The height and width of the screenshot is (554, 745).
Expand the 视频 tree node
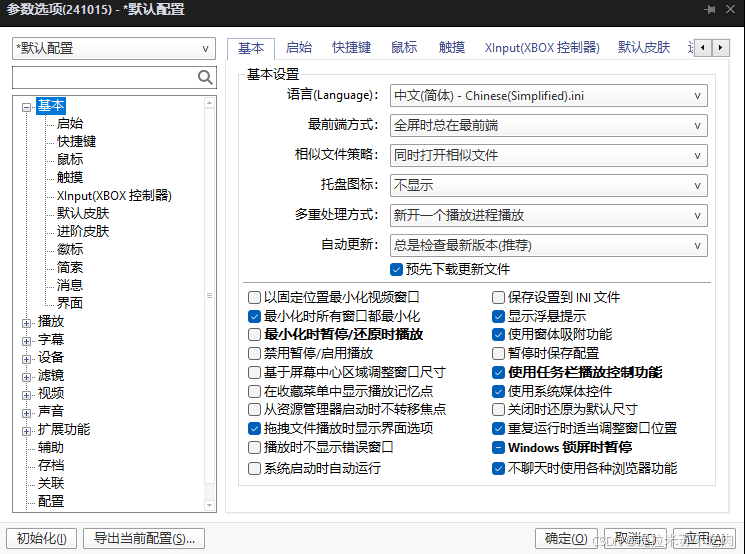[27, 395]
